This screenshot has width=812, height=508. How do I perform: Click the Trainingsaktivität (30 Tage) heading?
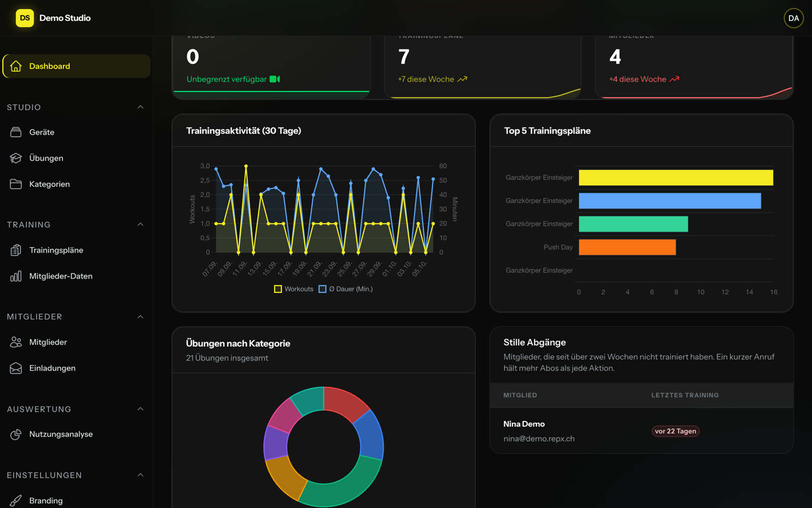click(244, 131)
